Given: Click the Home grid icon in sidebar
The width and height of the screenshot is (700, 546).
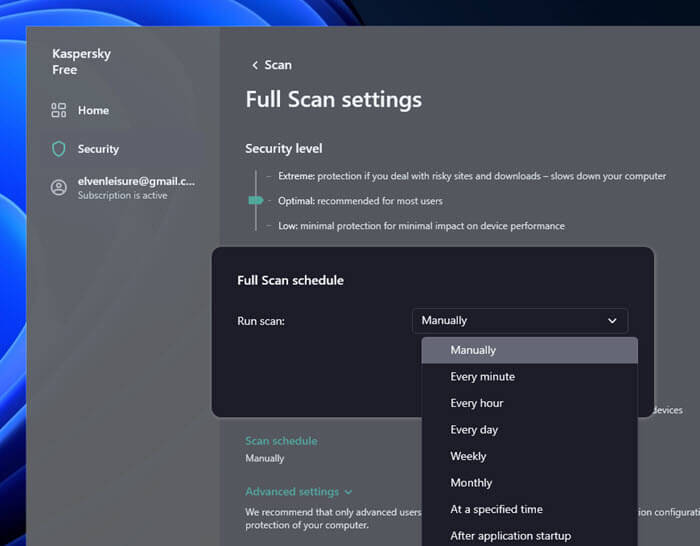Looking at the screenshot, I should 58,110.
